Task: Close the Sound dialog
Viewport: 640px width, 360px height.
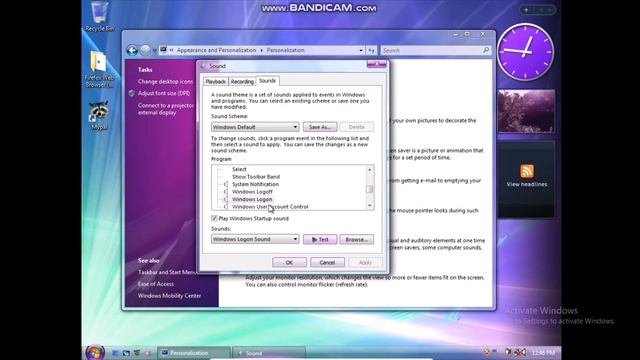Action: (x=376, y=64)
